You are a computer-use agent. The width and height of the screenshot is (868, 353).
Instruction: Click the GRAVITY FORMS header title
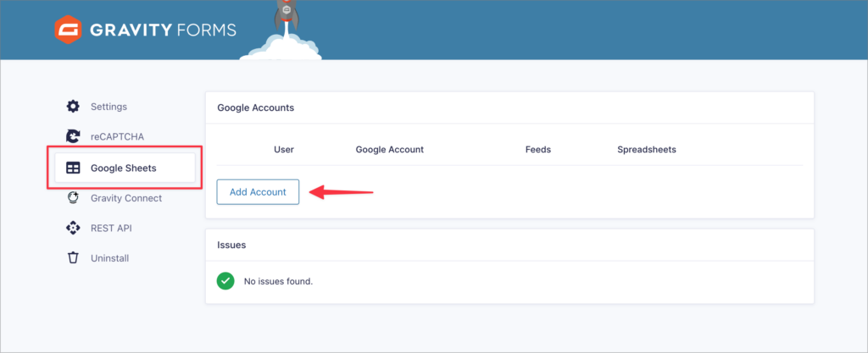click(x=163, y=30)
